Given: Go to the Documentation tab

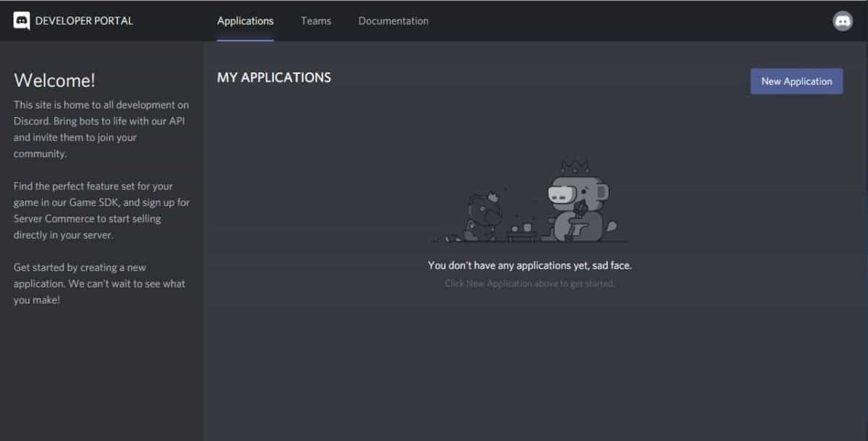Looking at the screenshot, I should pyautogui.click(x=393, y=21).
